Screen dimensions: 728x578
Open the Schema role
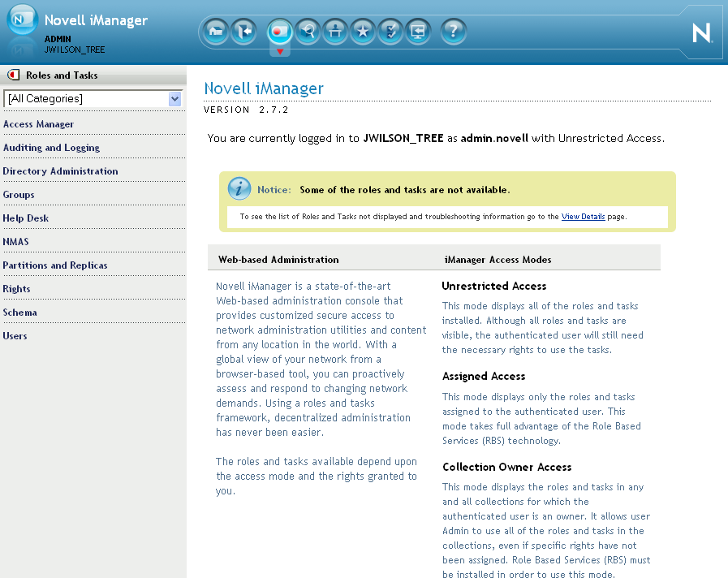tap(19, 313)
